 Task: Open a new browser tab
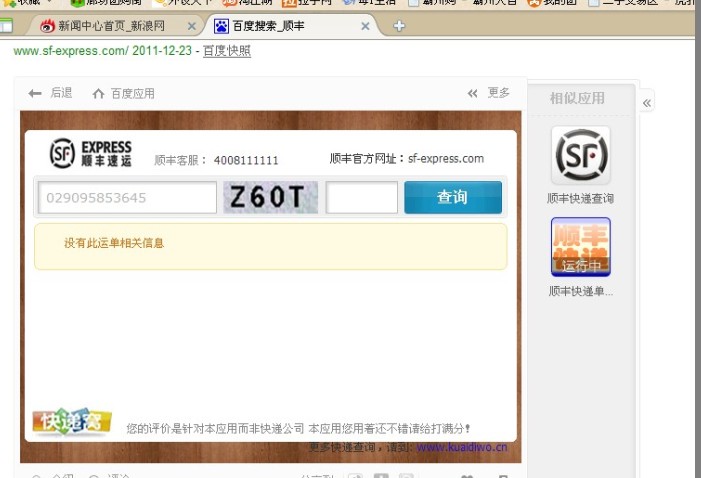click(x=399, y=26)
